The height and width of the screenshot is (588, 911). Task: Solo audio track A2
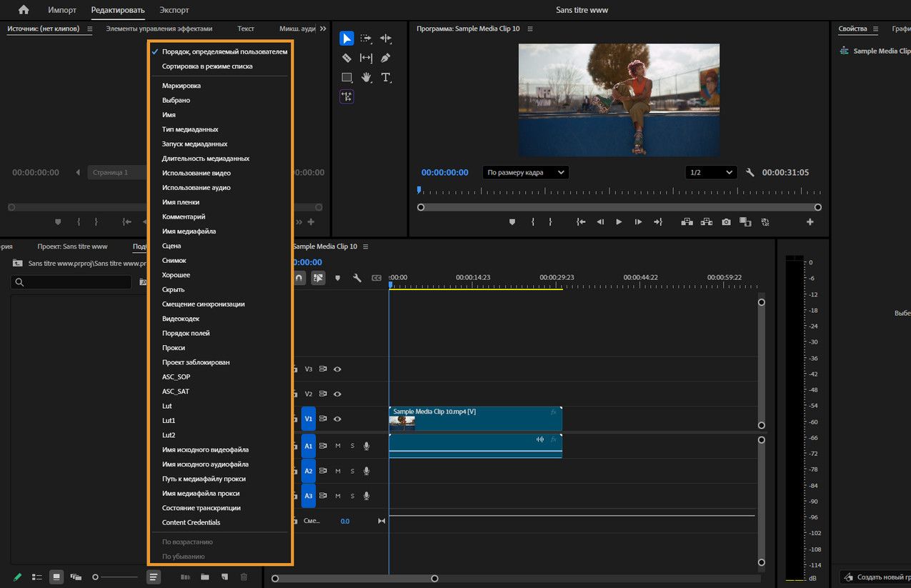point(352,471)
